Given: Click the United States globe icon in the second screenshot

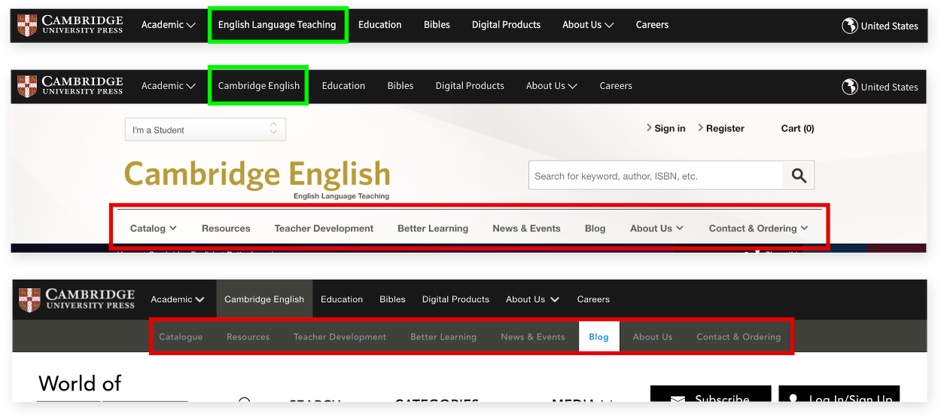Looking at the screenshot, I should [x=849, y=87].
